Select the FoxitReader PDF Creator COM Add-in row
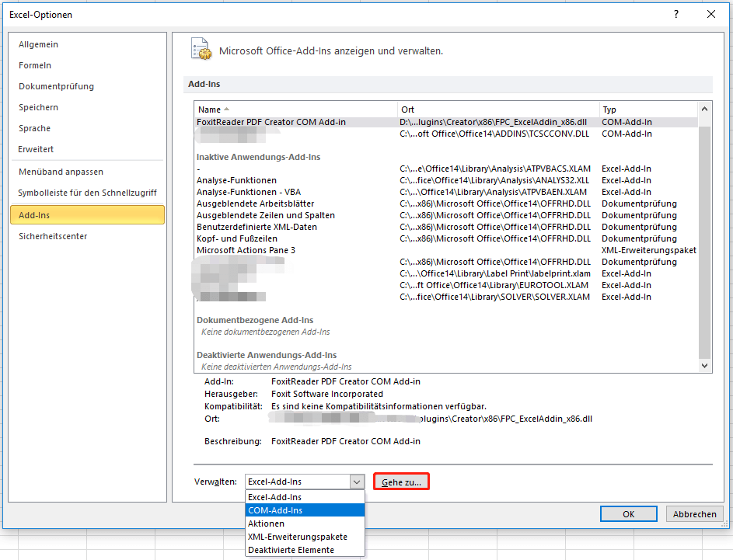The image size is (733, 560). tap(271, 122)
